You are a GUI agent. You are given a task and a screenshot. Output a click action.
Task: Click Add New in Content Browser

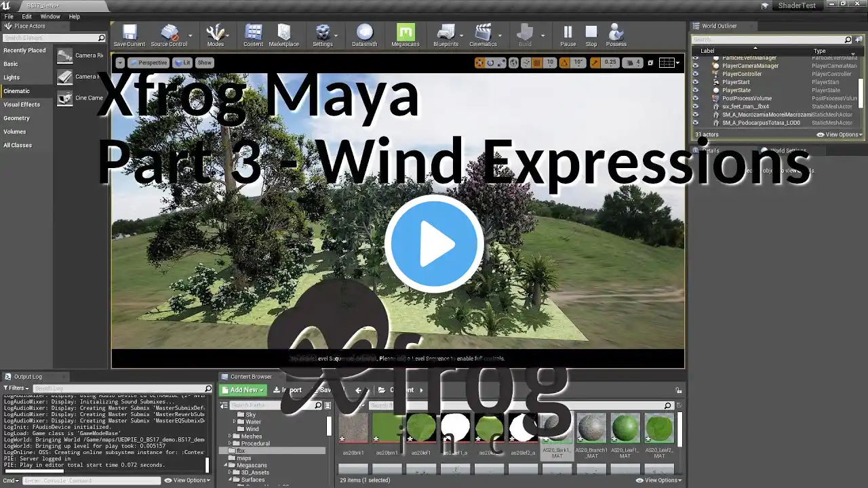point(243,390)
